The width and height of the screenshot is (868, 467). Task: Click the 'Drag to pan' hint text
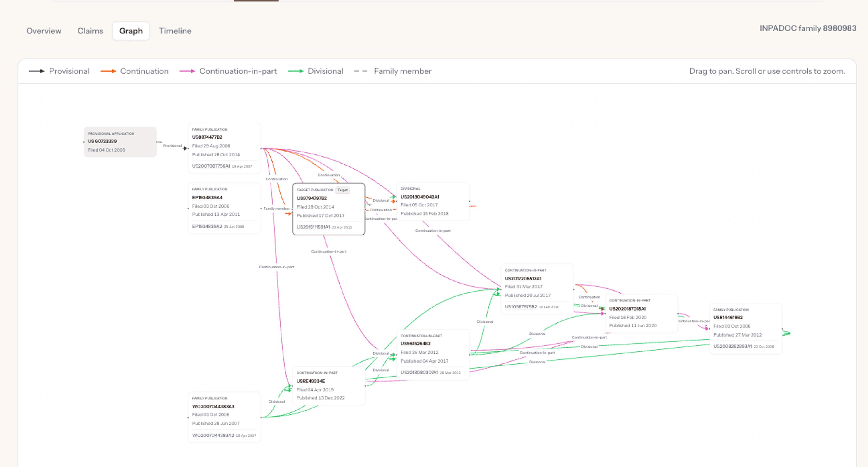767,71
